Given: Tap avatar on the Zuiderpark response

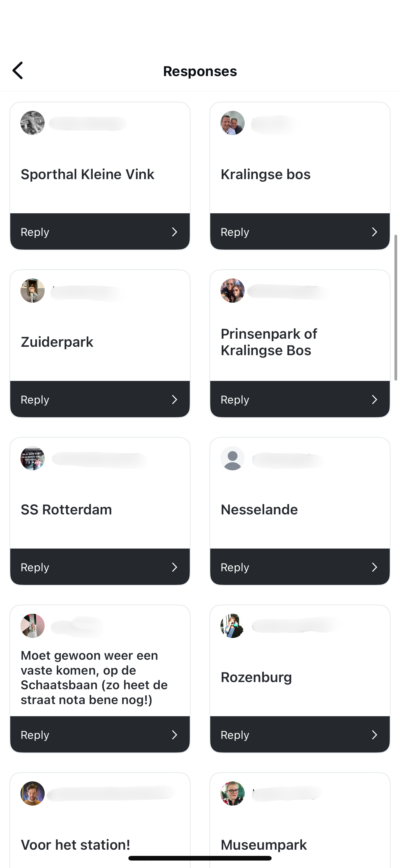Looking at the screenshot, I should click(x=33, y=291).
